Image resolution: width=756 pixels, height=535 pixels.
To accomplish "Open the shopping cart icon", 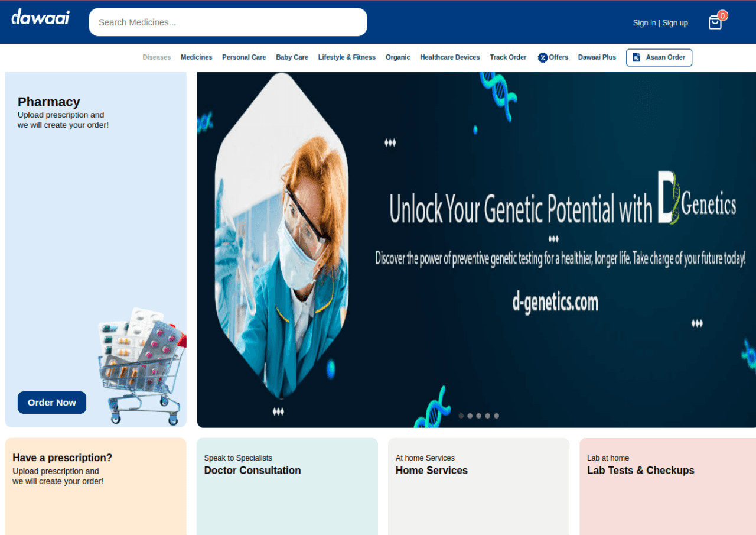I will (x=715, y=22).
